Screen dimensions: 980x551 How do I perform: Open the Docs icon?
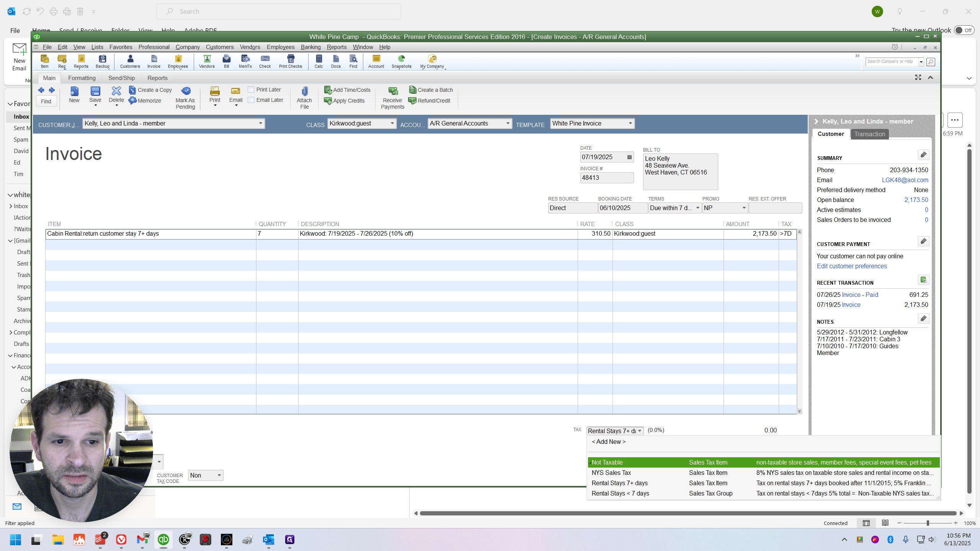pyautogui.click(x=336, y=61)
